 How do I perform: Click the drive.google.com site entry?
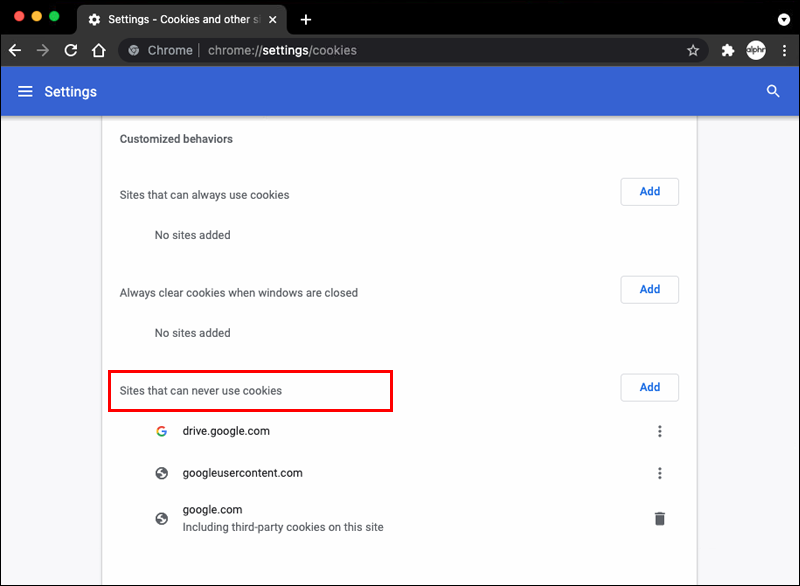click(226, 432)
